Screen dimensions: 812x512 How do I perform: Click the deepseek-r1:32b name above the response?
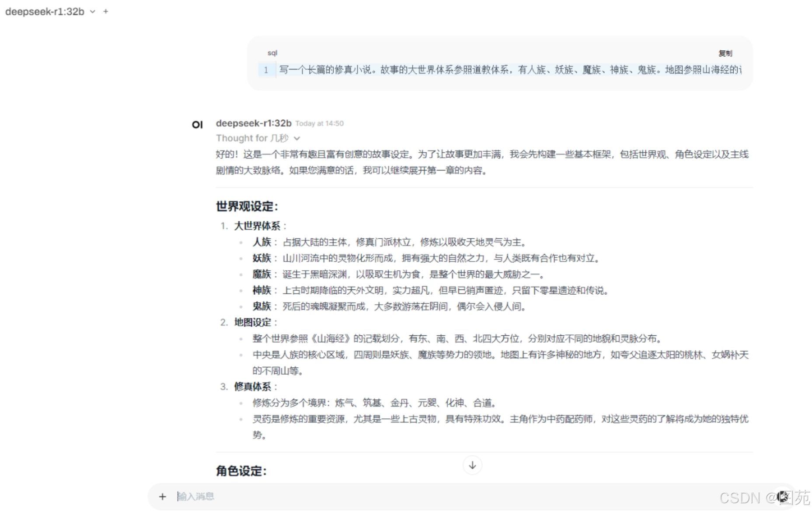(254, 123)
